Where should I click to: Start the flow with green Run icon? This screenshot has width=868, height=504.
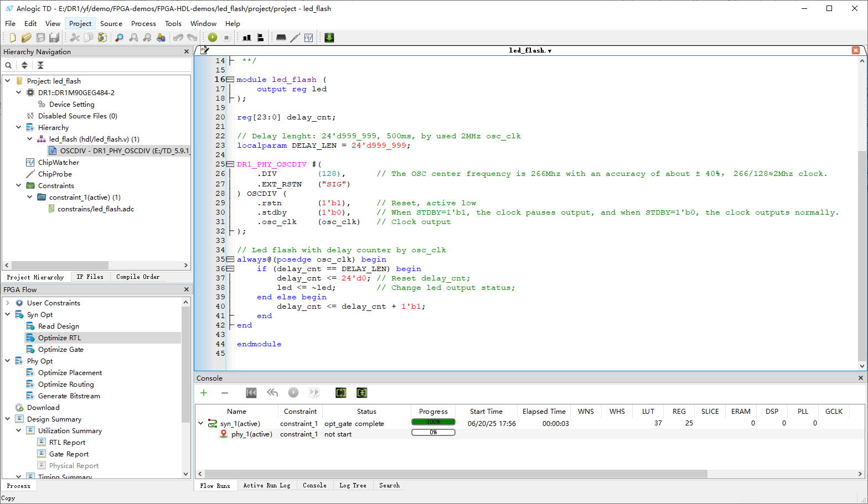pos(213,38)
